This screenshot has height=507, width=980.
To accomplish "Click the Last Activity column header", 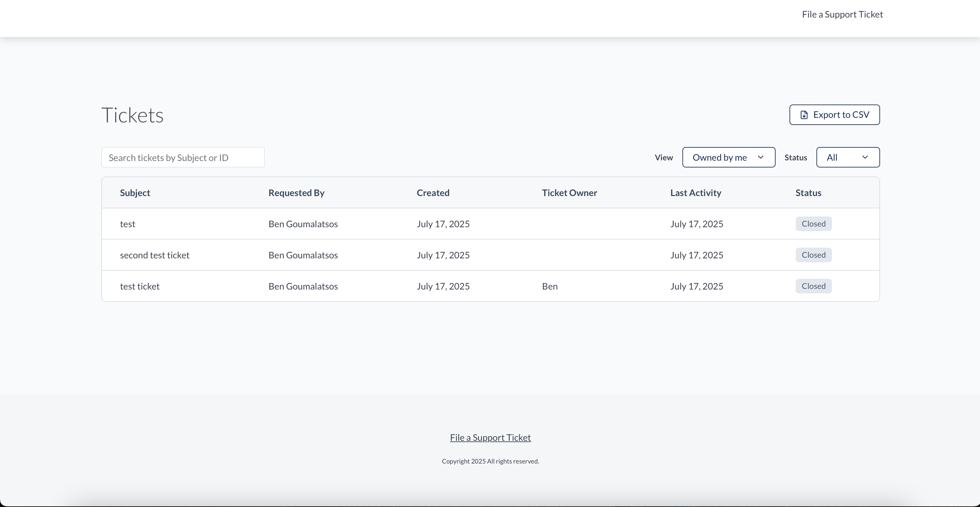I will point(696,192).
